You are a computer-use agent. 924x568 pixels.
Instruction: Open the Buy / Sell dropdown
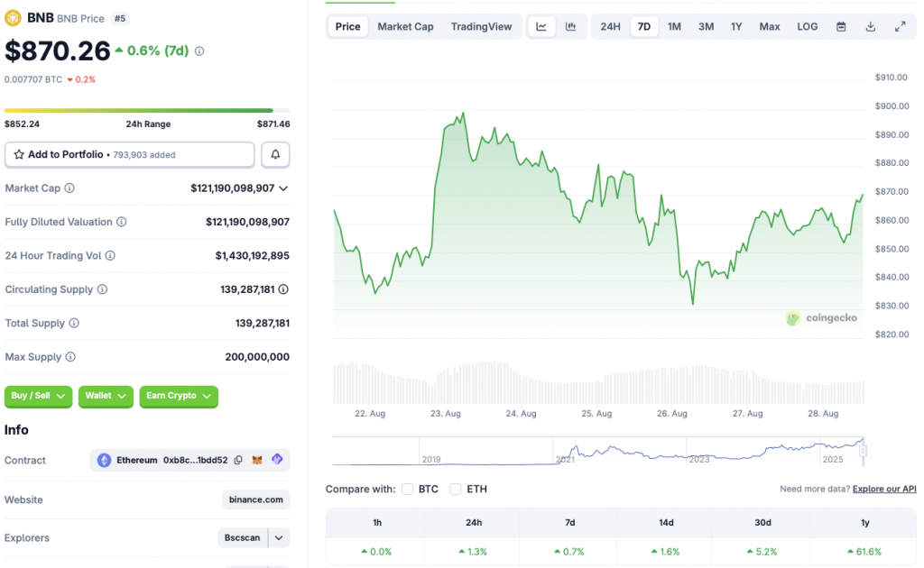[38, 396]
